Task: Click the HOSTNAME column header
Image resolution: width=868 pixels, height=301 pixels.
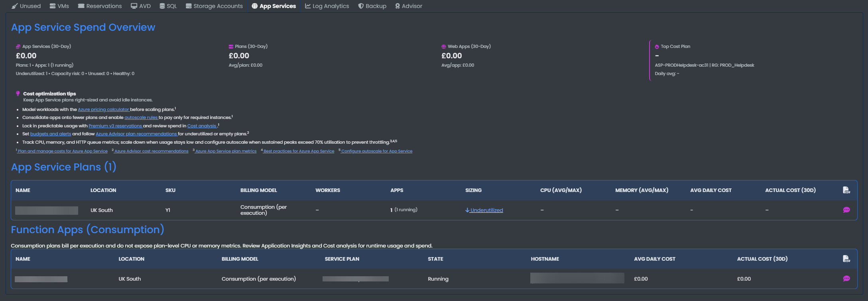Action: [545, 259]
